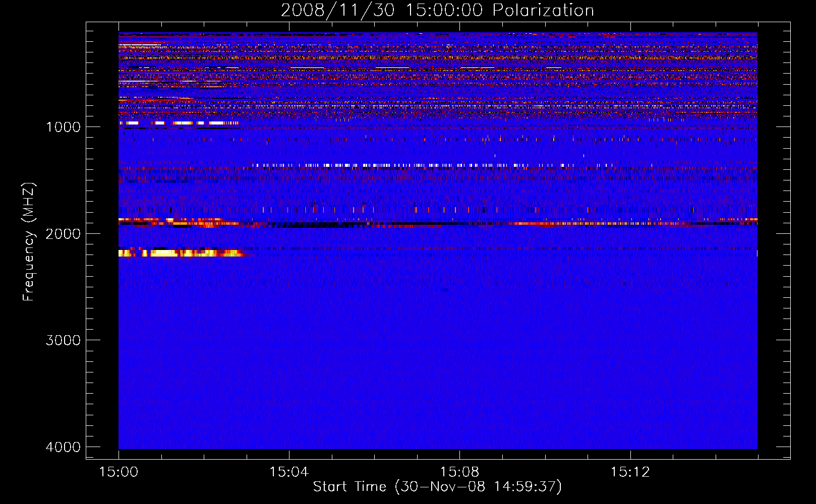The height and width of the screenshot is (504, 816).
Task: Click the bright yellow emission band just below 2000 MHz
Action: click(182, 253)
